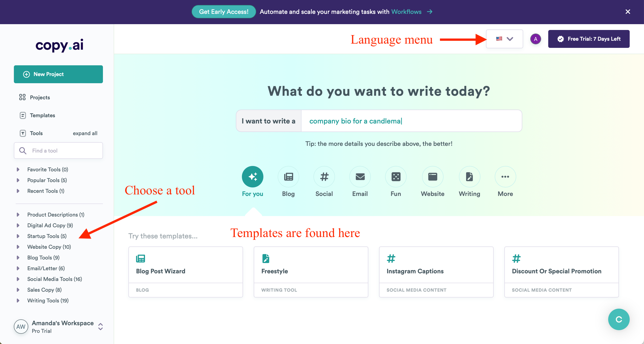Click the For you sparkle icon
The height and width of the screenshot is (344, 644).
coord(252,177)
